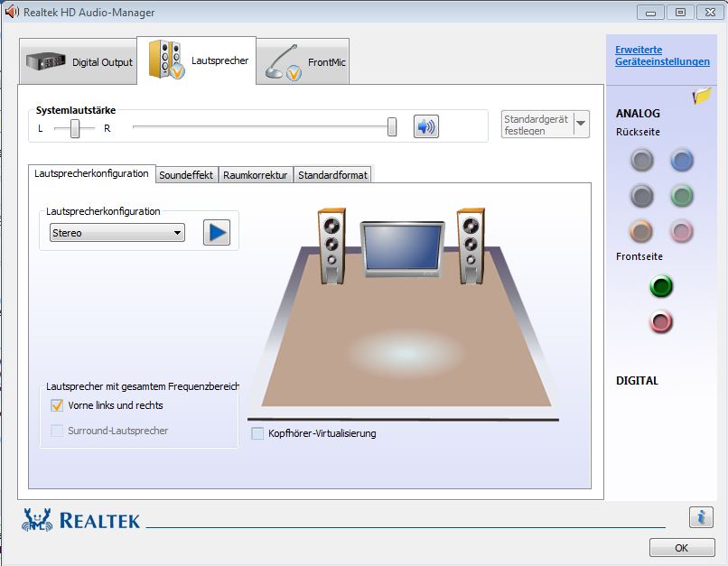Image resolution: width=728 pixels, height=566 pixels.
Task: Click the Frontseite label
Action: coord(639,256)
